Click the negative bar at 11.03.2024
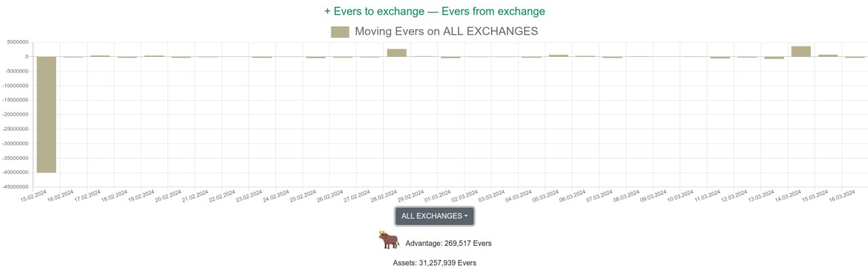 pyautogui.click(x=720, y=58)
